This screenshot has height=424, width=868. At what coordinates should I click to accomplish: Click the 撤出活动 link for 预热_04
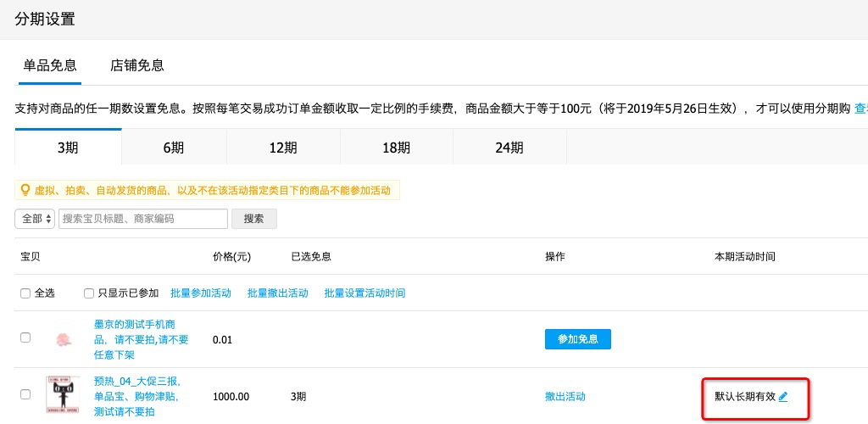[x=565, y=396]
